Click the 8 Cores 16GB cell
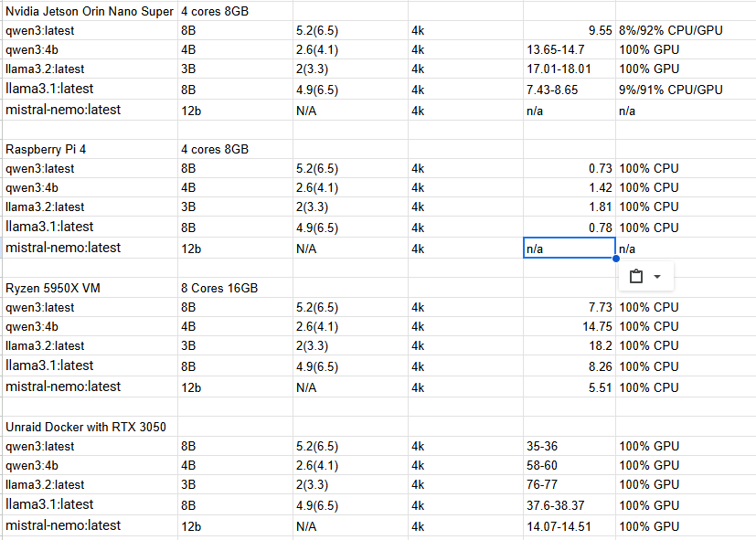Viewport: 756px width, 540px height. (x=219, y=288)
